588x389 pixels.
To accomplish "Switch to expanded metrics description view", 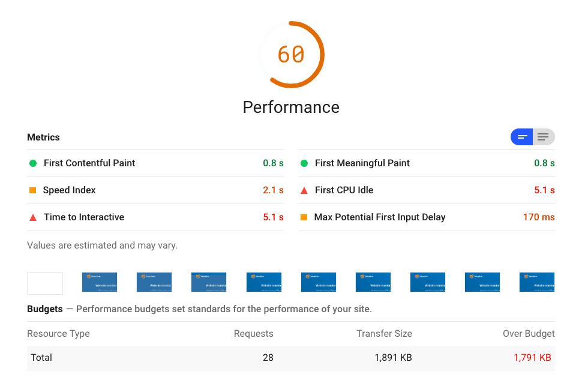I will coord(544,137).
